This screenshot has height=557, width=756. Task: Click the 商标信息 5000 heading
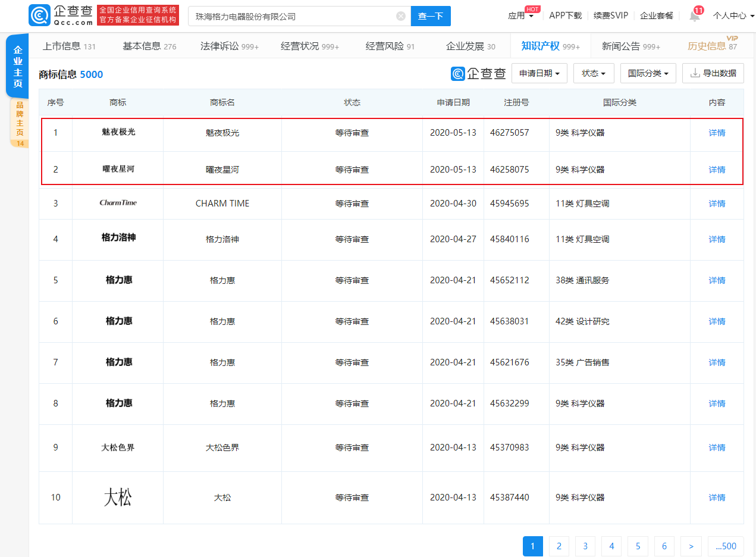71,74
